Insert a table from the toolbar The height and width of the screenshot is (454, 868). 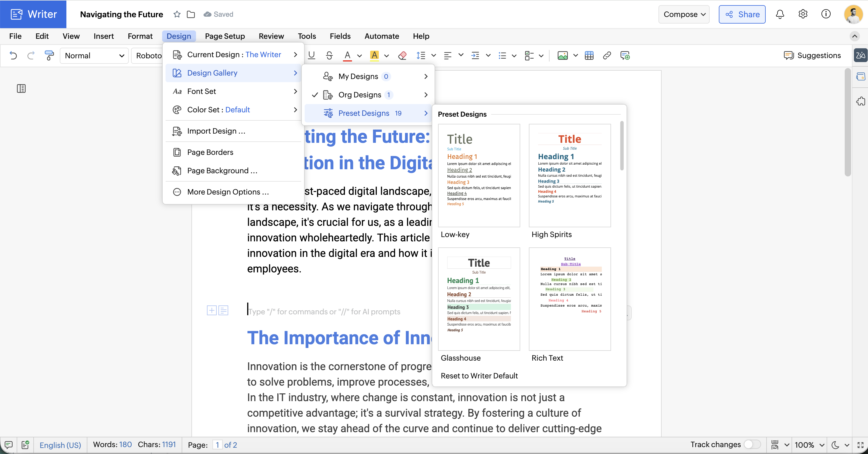point(589,55)
